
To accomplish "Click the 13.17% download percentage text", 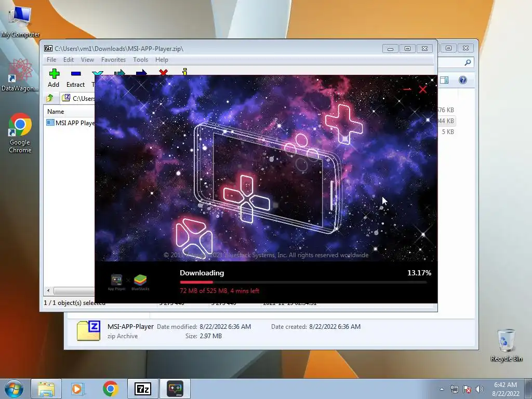I will (x=419, y=273).
